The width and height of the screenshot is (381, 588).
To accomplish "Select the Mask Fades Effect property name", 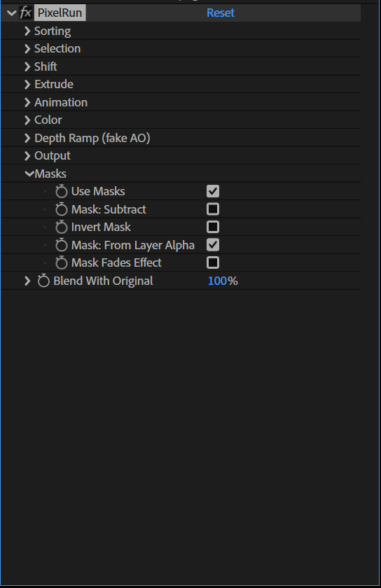I will tap(117, 262).
